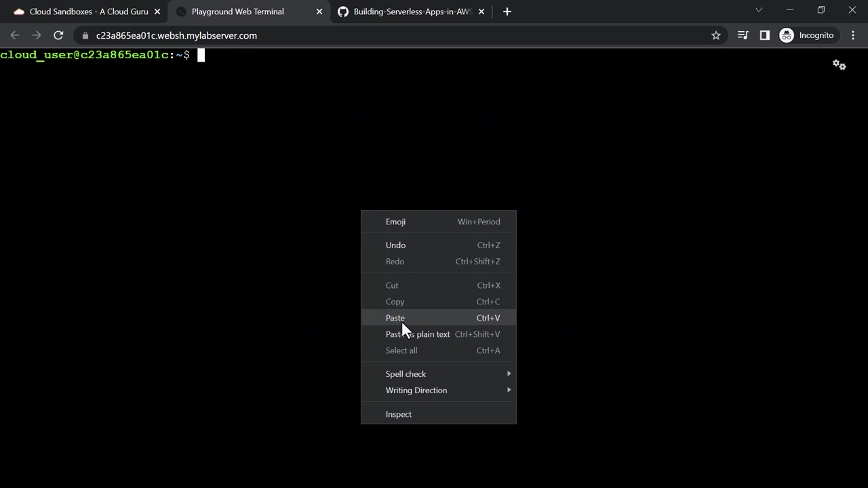Screen dimensions: 868x488
Task: Reload the page with the refresh icon
Action: click(58, 35)
